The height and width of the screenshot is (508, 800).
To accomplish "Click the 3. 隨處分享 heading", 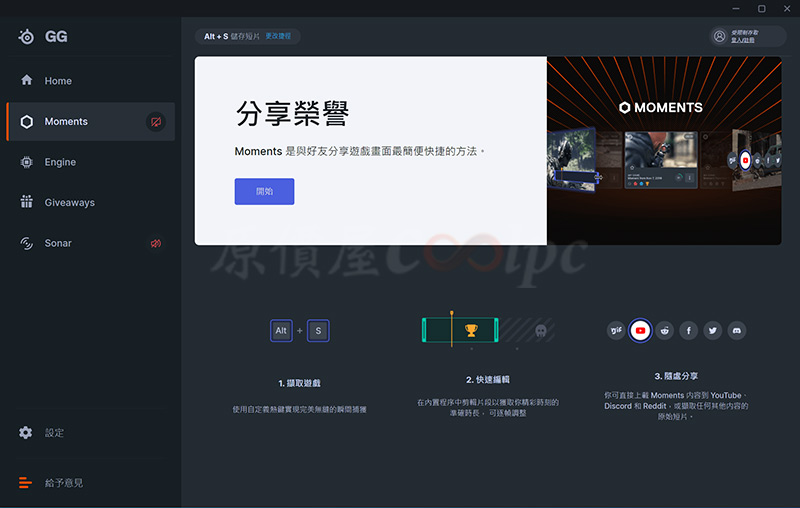I will [676, 376].
